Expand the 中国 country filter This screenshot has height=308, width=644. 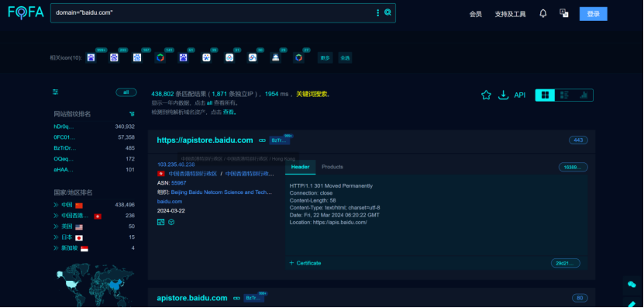[x=56, y=205]
